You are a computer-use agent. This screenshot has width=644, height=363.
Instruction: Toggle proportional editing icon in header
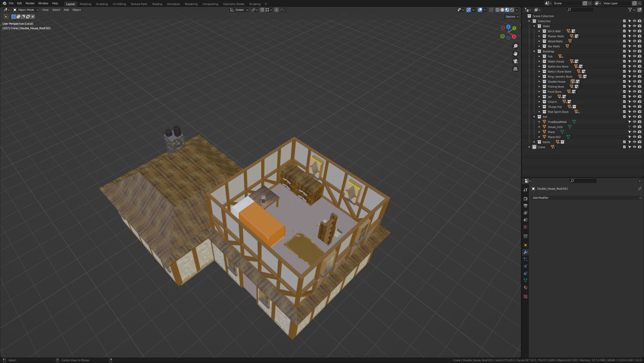pos(277,10)
